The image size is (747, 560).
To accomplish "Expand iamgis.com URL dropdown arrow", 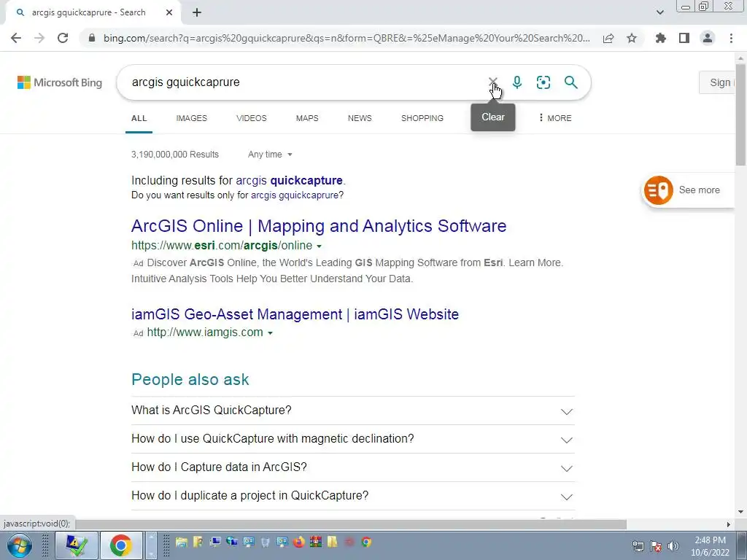I will [270, 332].
